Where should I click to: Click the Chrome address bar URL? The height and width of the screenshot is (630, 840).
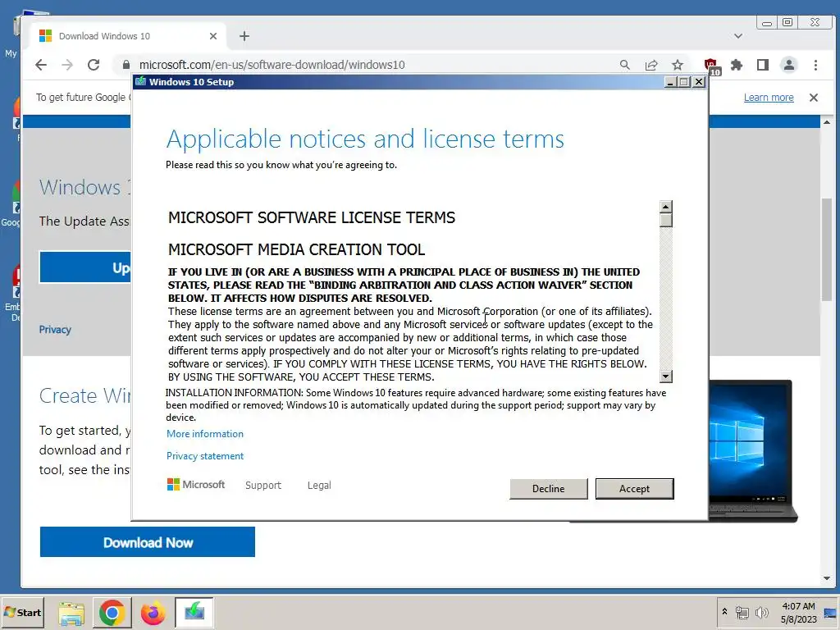point(272,65)
